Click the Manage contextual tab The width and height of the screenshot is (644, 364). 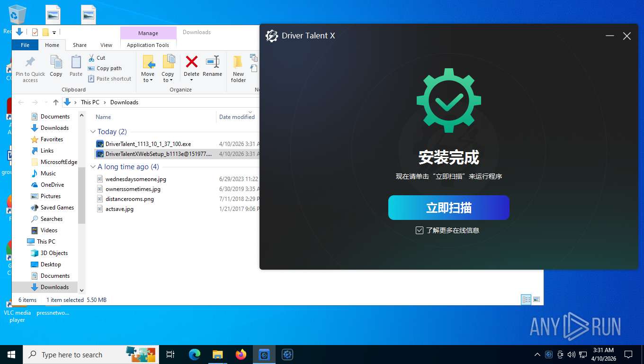148,33
